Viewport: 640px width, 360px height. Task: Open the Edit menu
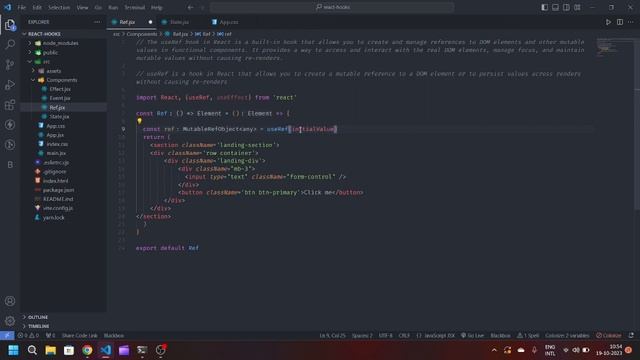37,7
